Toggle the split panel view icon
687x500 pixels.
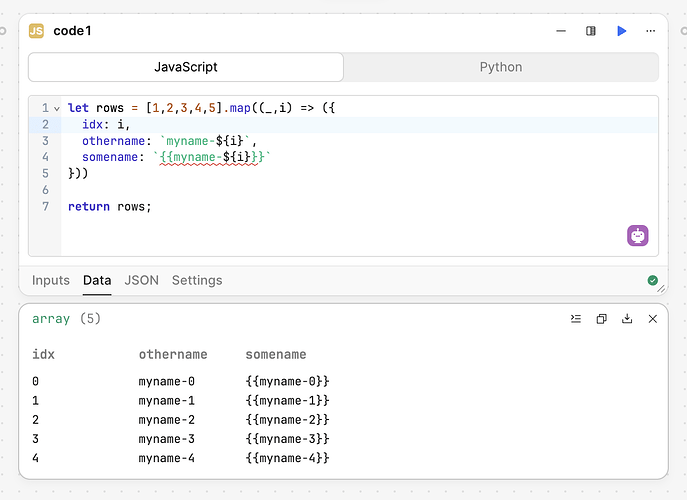[591, 31]
